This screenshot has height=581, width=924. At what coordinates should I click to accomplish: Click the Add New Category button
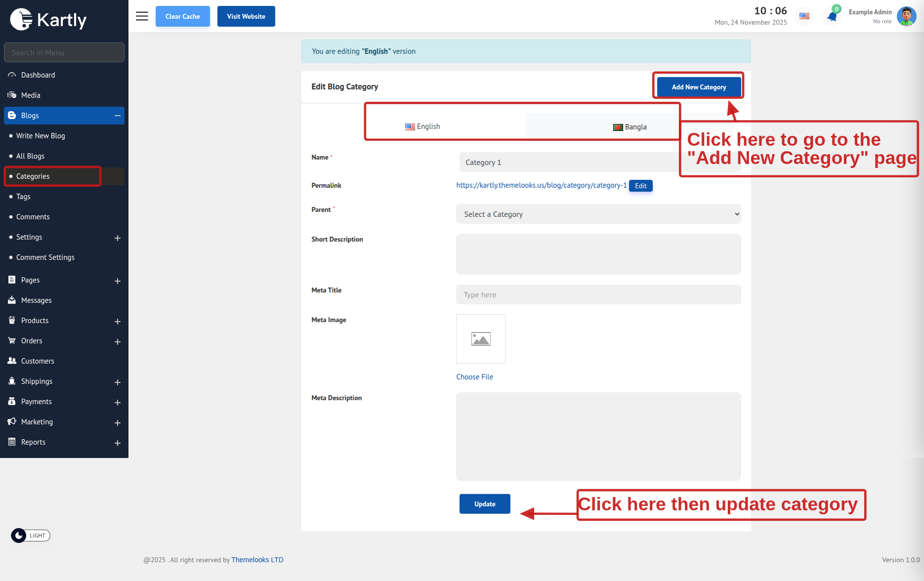[699, 87]
